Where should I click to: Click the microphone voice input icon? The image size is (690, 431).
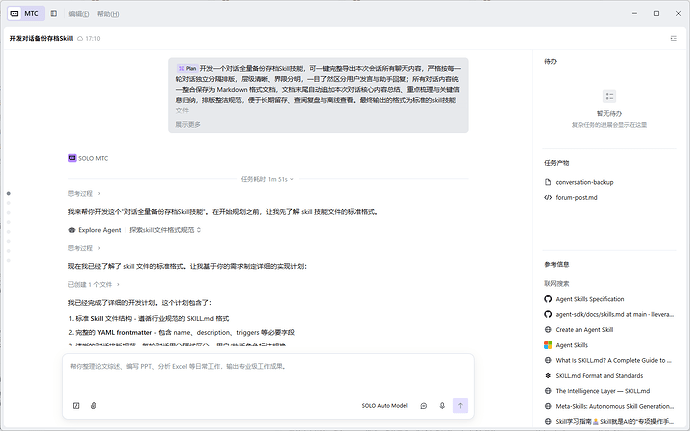tap(442, 405)
